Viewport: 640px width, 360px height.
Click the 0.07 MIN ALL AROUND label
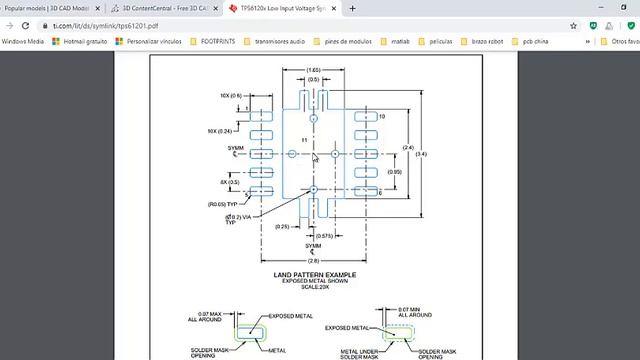[x=415, y=312]
